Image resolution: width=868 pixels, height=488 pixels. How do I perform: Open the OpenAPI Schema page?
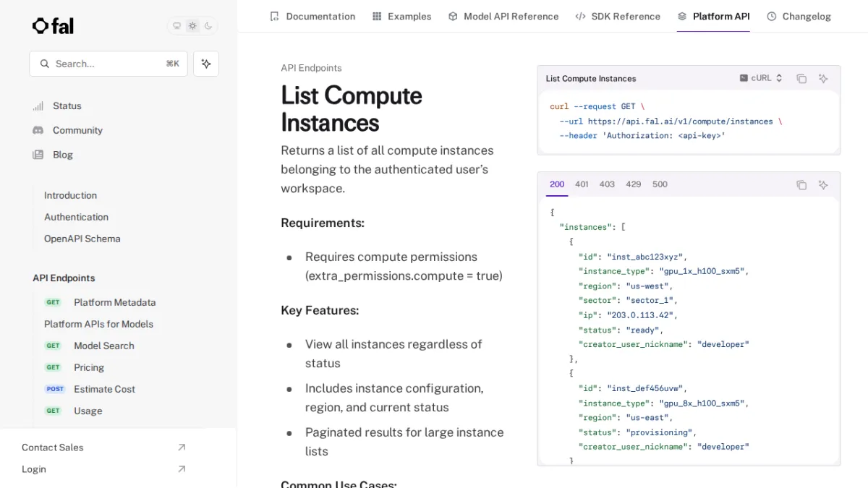pyautogui.click(x=82, y=239)
